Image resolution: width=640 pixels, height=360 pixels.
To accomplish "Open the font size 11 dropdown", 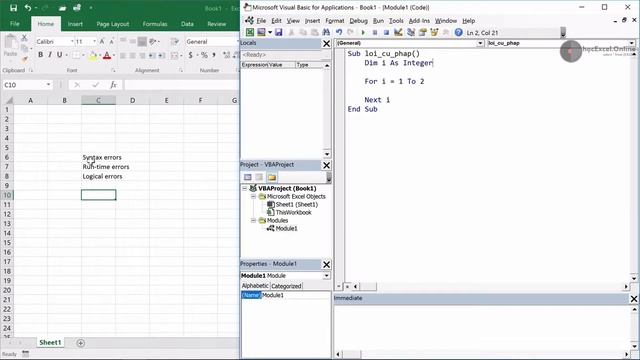I will [94, 41].
